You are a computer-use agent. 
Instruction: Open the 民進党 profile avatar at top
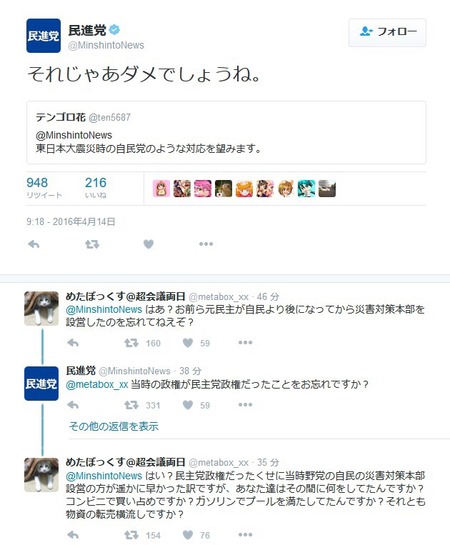(43, 36)
